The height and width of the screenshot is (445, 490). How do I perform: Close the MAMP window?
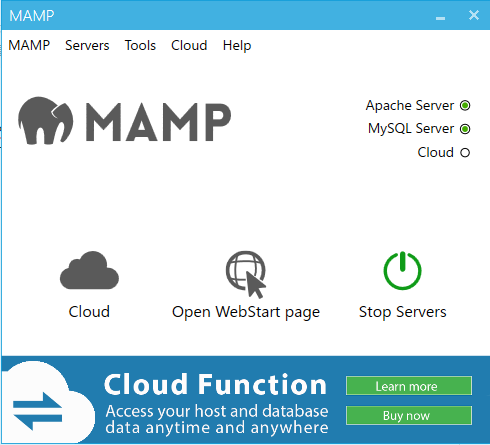pos(474,15)
